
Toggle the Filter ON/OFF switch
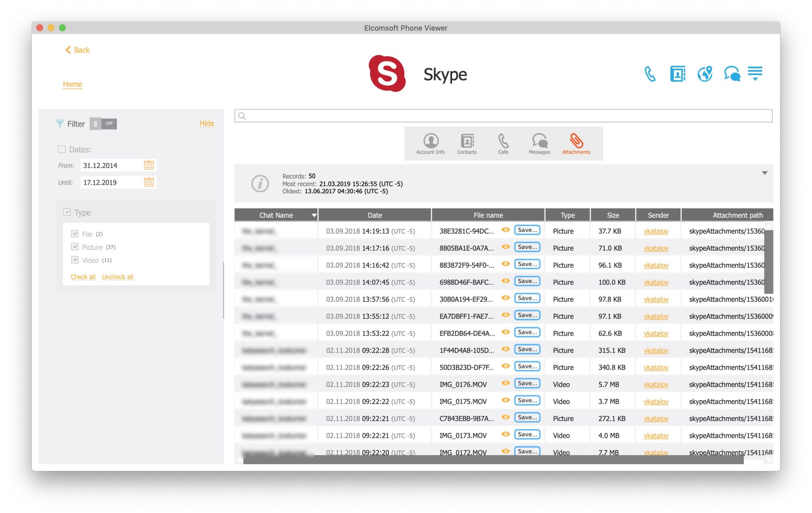(x=103, y=124)
